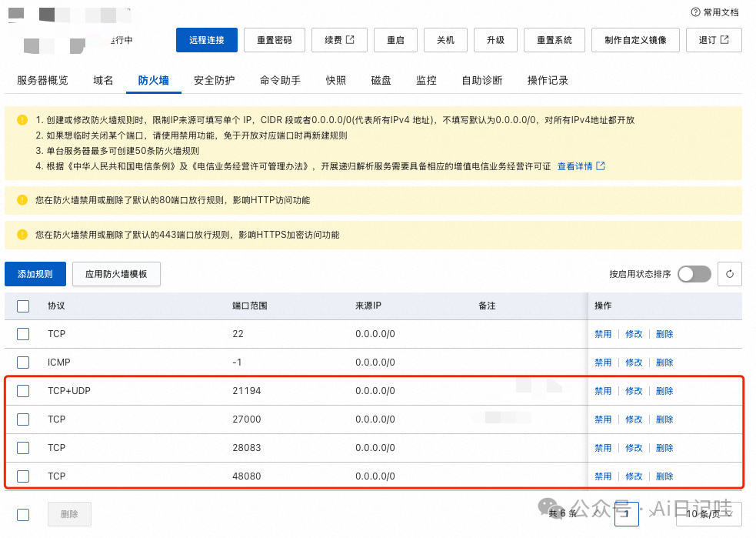
Task: Click the 常用文档 text link
Action: (x=721, y=12)
